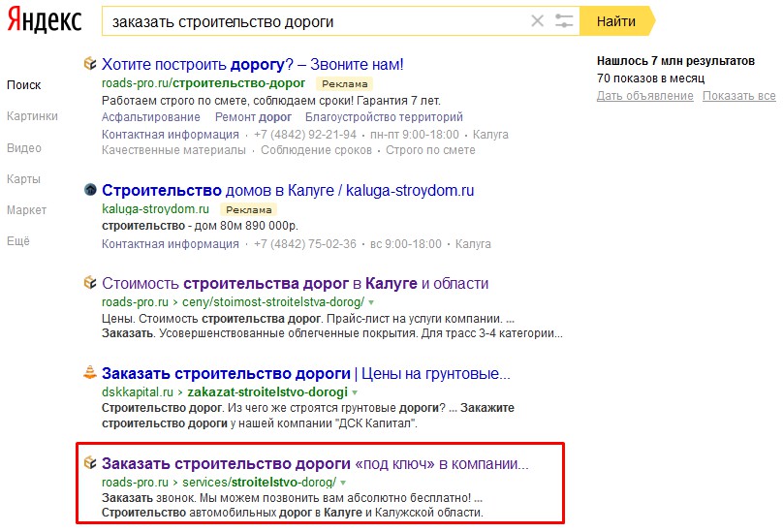
Task: Click traffic cone favicon of dskkapital.ru result
Action: [x=90, y=373]
